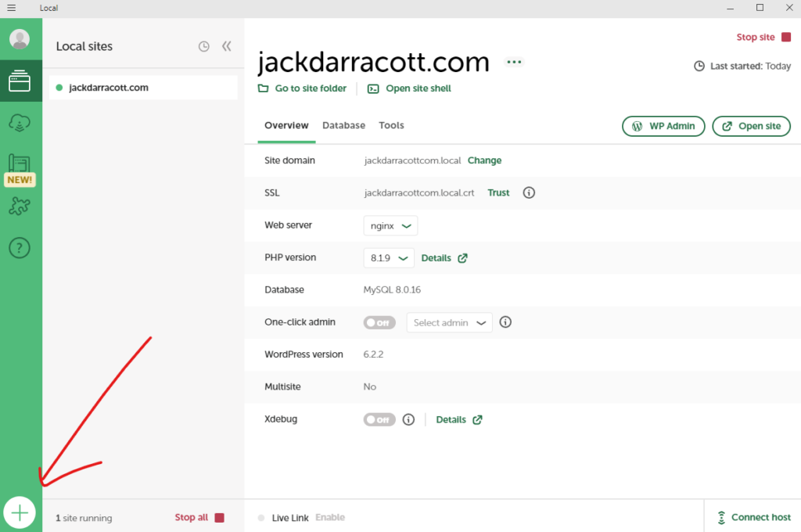Screen dimensions: 801x532
Task: Click the Connect host icon
Action: tap(721, 518)
